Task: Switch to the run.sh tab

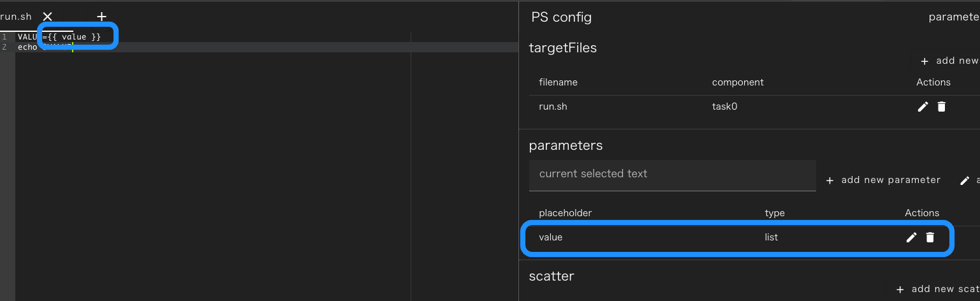Action: 16,17
